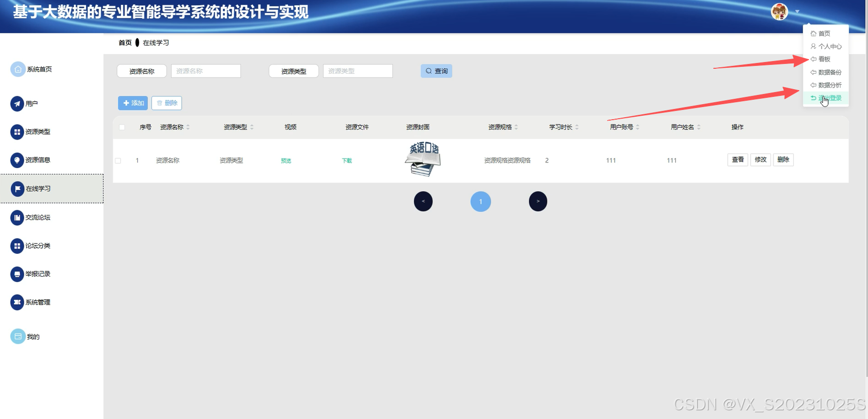Open 我的 label in the sidebar
This screenshot has height=419, width=868.
33,337
